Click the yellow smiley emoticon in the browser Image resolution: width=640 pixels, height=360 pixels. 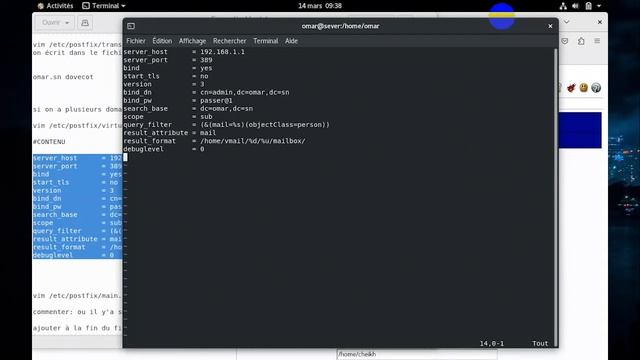[x=584, y=88]
